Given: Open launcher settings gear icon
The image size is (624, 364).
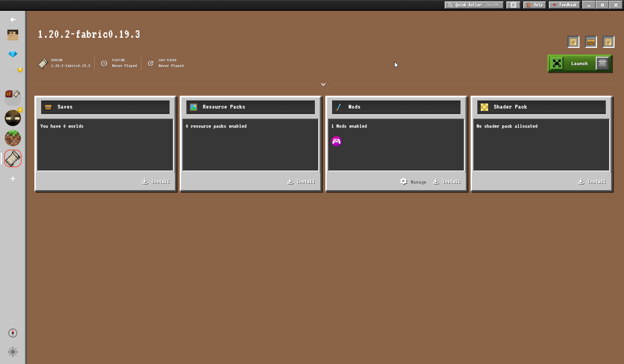Looking at the screenshot, I should point(13,352).
